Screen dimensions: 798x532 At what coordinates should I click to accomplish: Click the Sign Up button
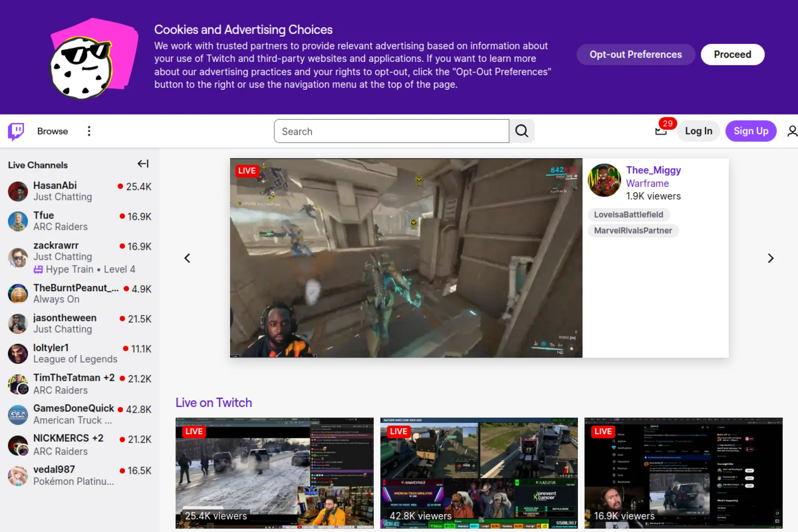tap(751, 131)
